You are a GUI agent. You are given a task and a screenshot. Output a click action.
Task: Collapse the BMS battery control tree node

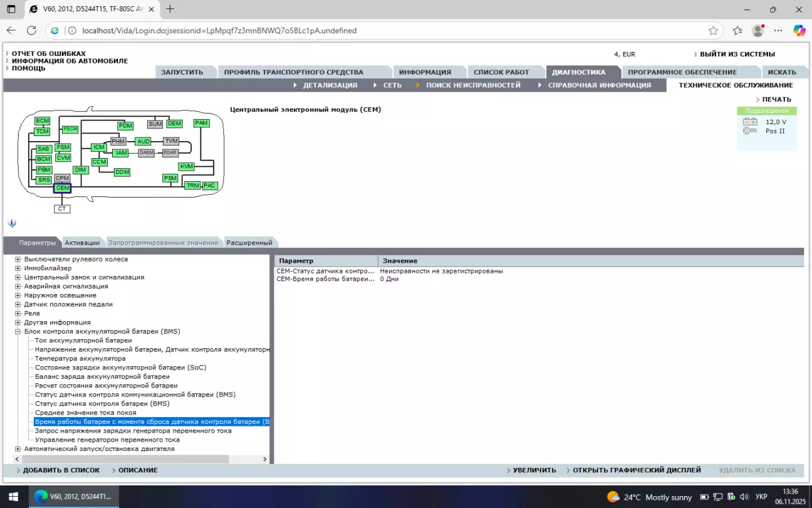click(x=18, y=331)
